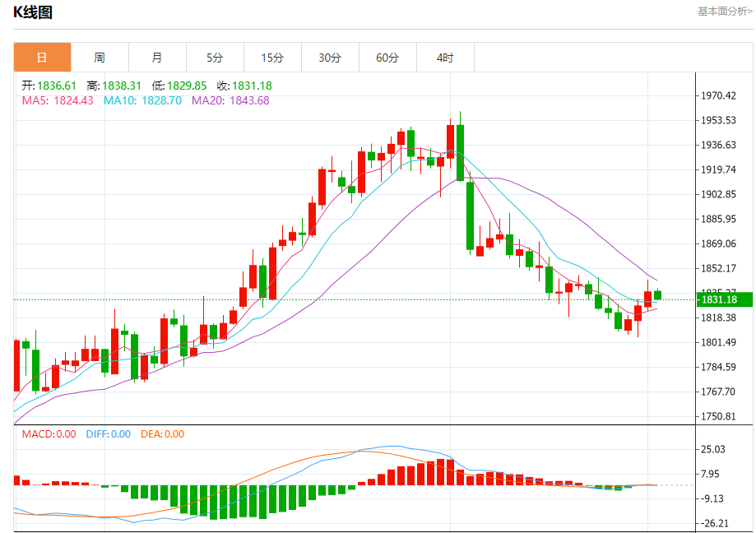
Task: Click the 1902.85 price axis label
Action: point(718,194)
